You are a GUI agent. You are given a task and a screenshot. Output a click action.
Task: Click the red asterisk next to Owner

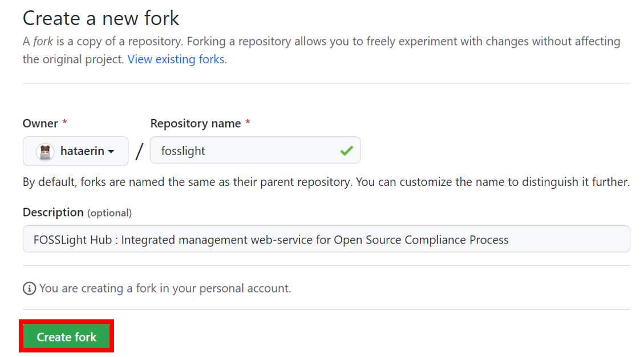pyautogui.click(x=65, y=123)
